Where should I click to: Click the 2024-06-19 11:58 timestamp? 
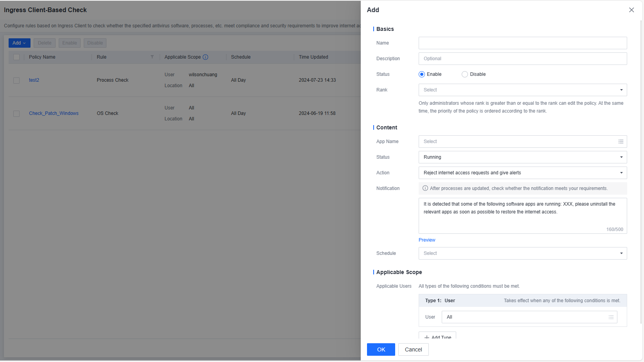(x=317, y=113)
